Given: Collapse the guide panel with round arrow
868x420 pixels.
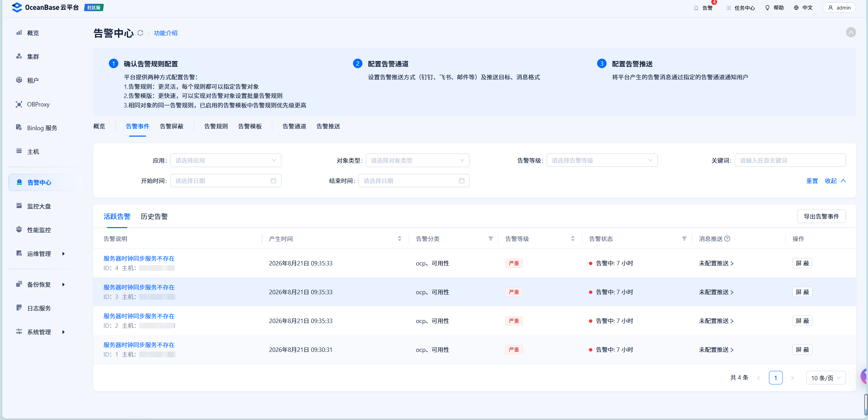Looking at the screenshot, I should pyautogui.click(x=851, y=32).
